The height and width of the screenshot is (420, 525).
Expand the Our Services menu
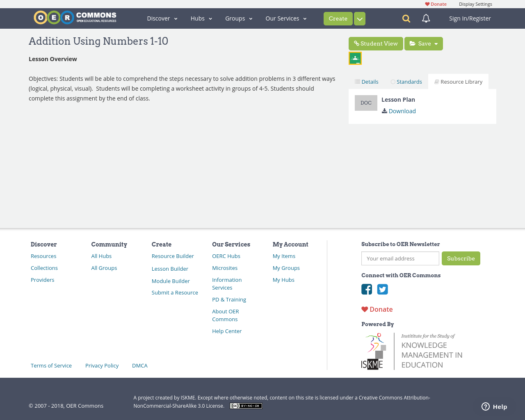[286, 18]
